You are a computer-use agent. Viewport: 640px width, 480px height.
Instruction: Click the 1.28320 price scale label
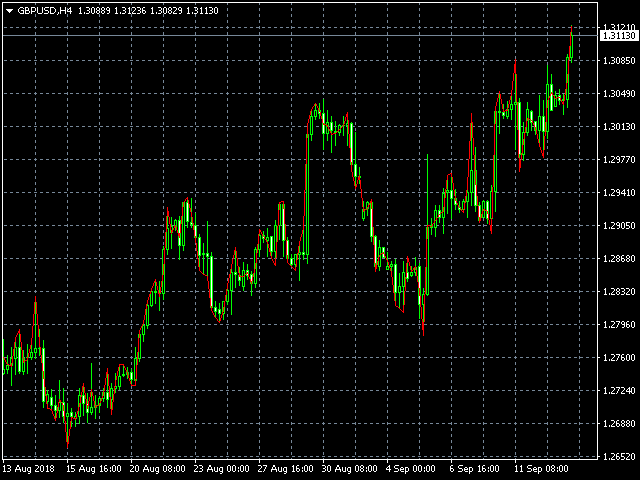pos(619,292)
